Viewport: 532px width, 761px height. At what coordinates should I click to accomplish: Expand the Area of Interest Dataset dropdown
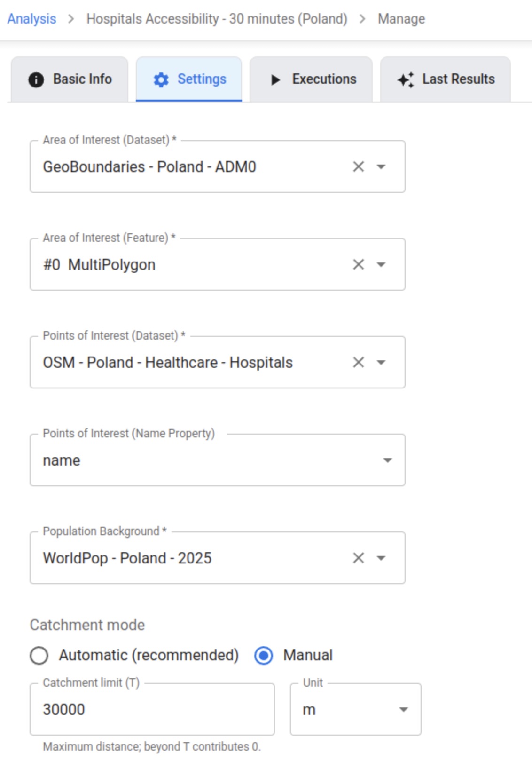(x=382, y=166)
